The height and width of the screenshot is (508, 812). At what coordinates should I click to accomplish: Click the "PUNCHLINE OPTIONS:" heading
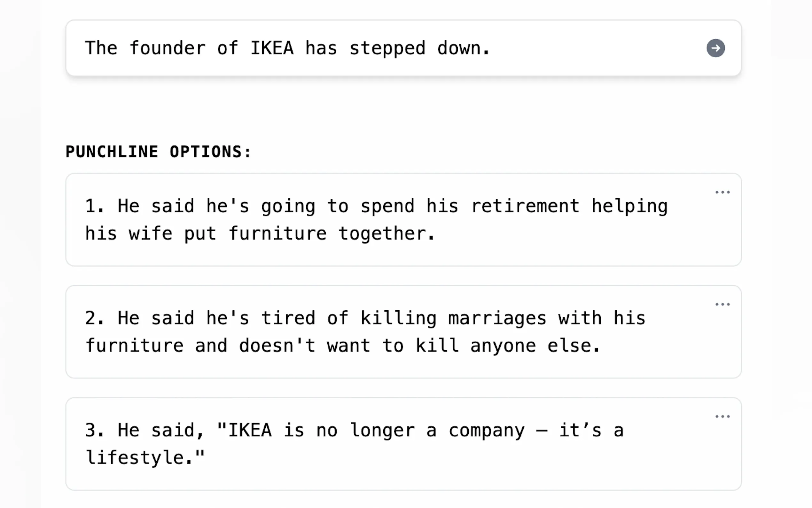point(158,152)
